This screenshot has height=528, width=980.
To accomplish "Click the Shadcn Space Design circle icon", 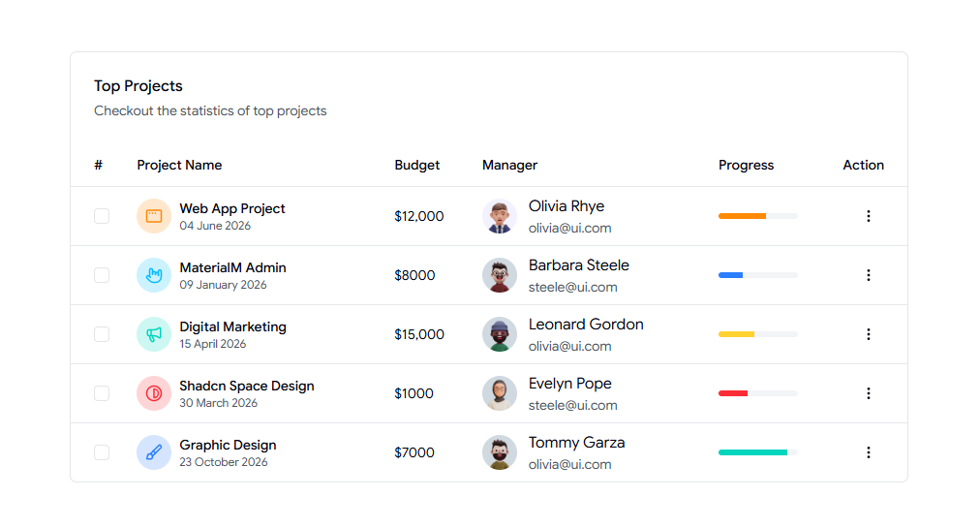I will click(x=154, y=393).
